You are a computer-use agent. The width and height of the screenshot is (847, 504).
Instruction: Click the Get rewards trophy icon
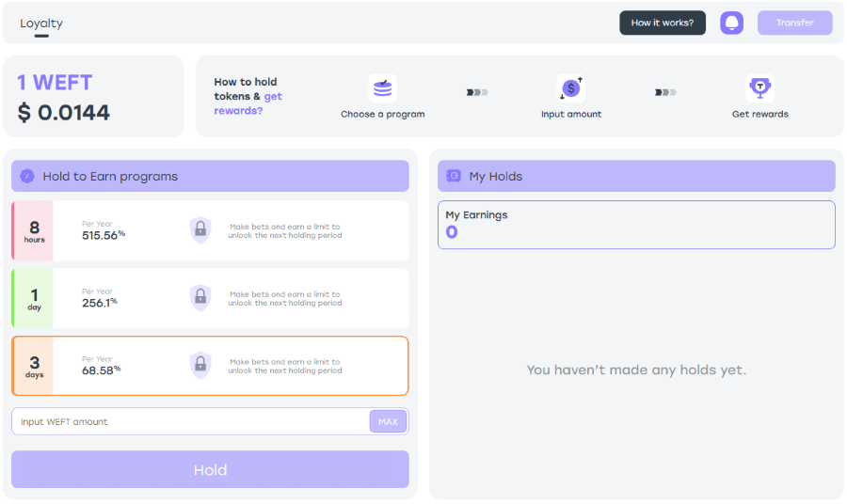(x=759, y=88)
